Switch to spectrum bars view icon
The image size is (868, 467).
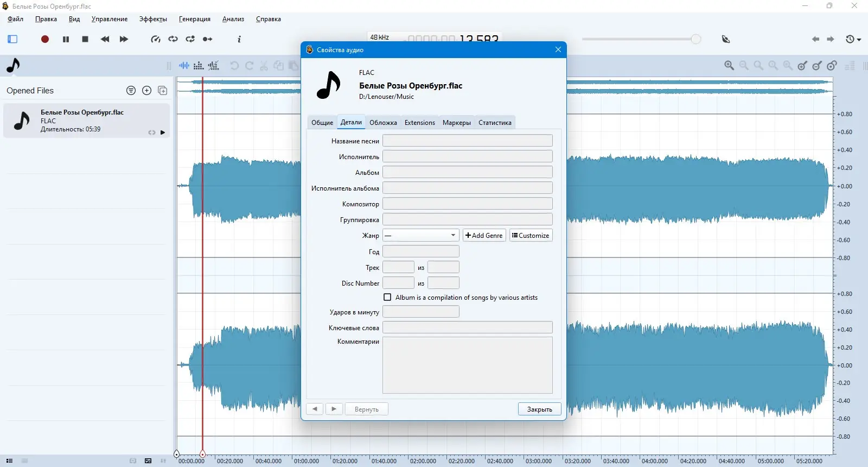click(x=199, y=66)
